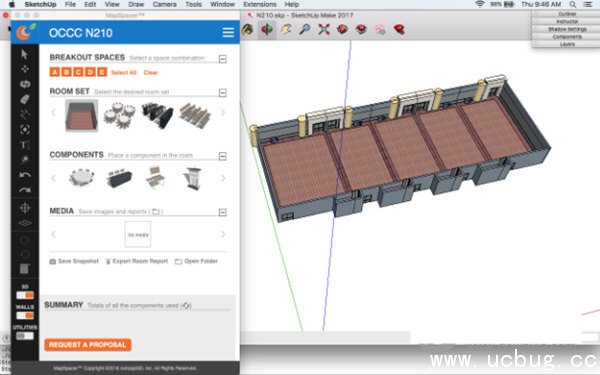Click Save Snapshot

coord(74,261)
